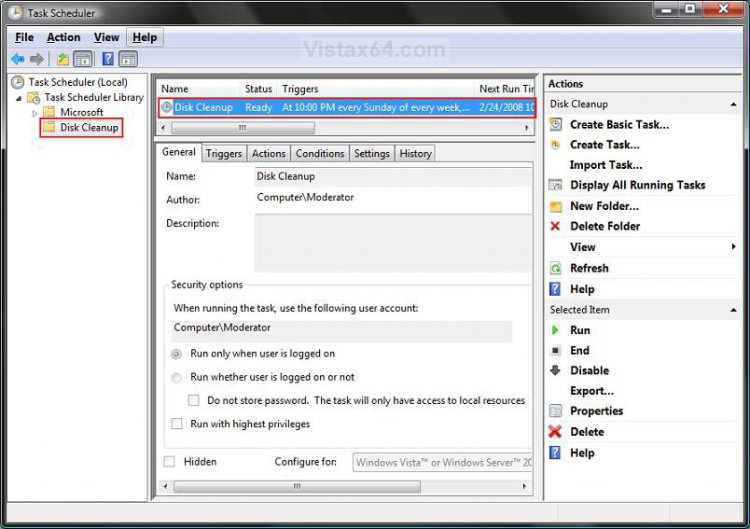
Task: Click the Triggers column header
Action: [376, 89]
